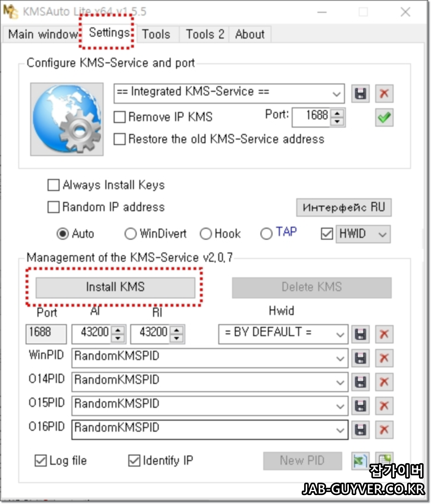Save the Integrated KMS-Service server entry
Viewport: 431px width, 504px height.
point(360,94)
